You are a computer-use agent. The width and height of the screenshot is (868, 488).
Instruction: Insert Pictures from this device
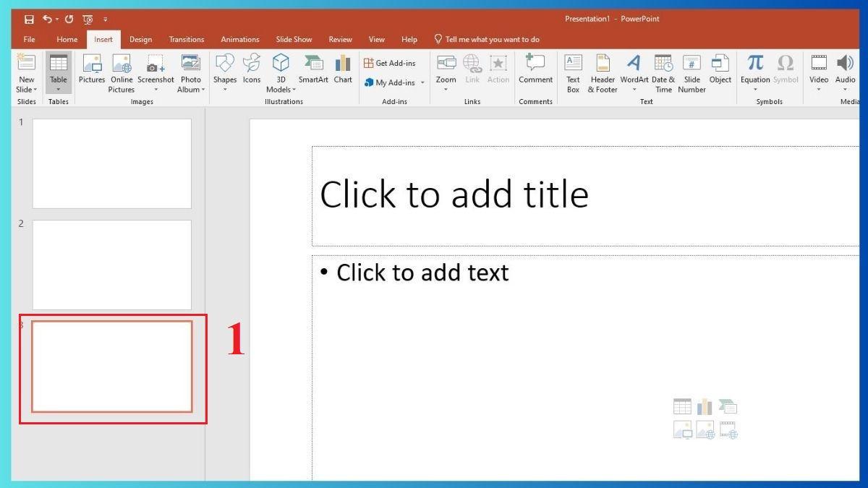click(x=91, y=69)
